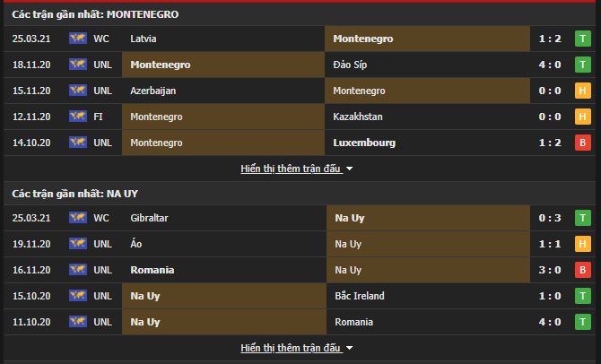Click the red B badge for Romania 3:0 match
Viewport: 601px width, 364px height.
click(582, 270)
